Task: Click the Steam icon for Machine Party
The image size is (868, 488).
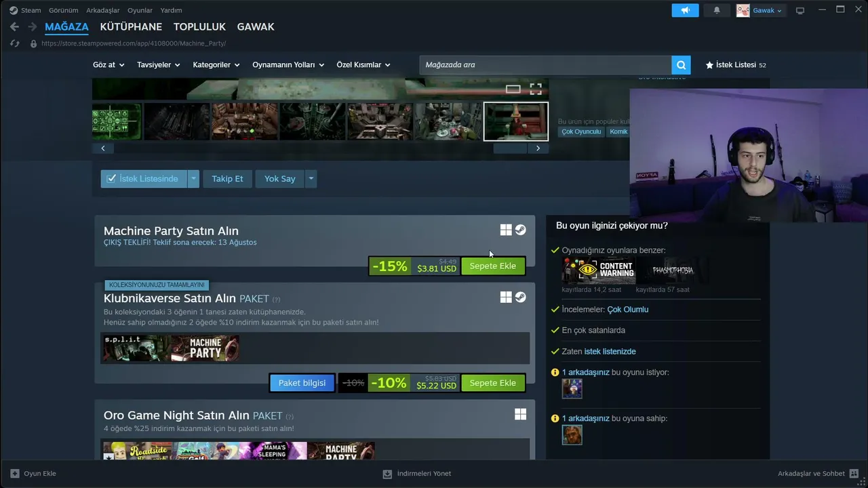Action: click(x=520, y=230)
